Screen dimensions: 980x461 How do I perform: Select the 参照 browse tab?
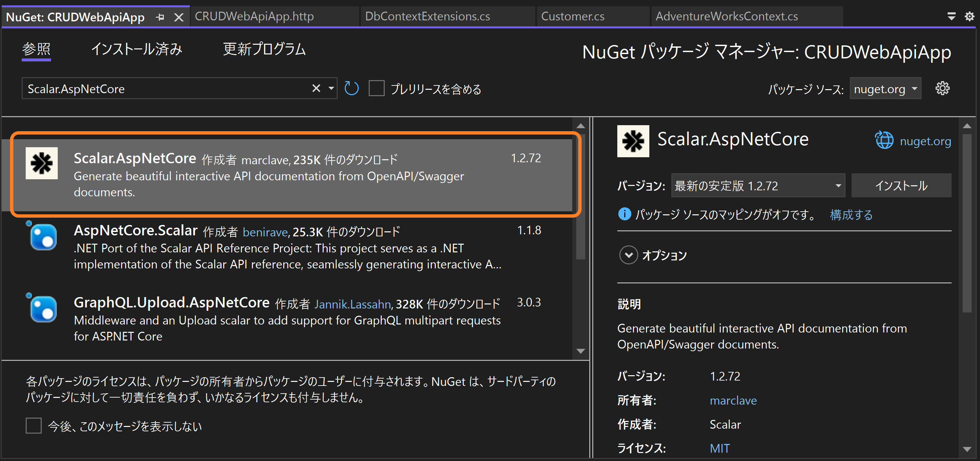(36, 49)
